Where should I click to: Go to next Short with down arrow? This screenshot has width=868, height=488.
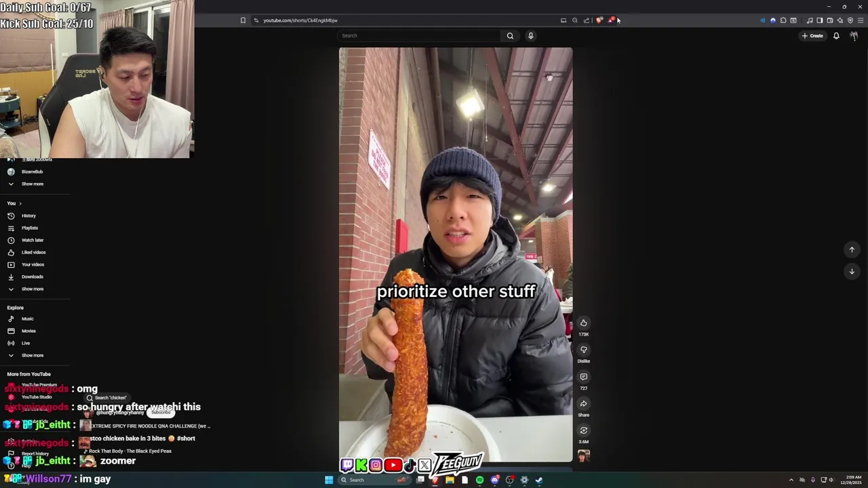(852, 271)
